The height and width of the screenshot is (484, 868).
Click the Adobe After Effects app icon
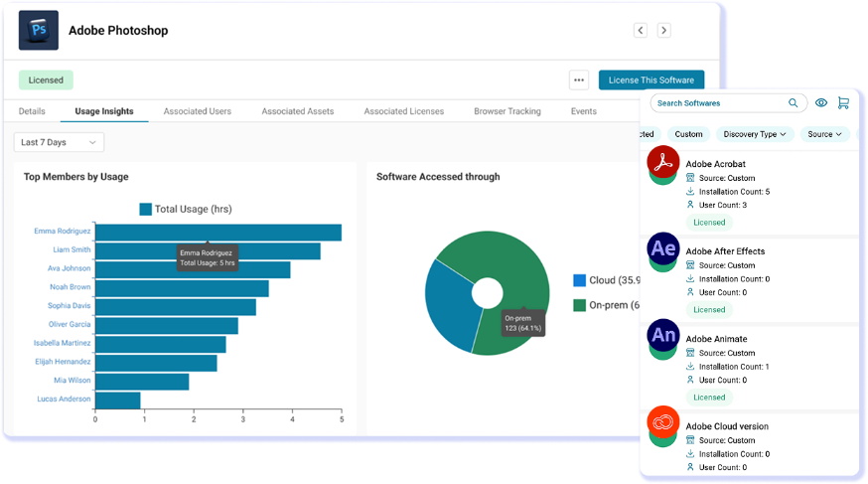663,250
